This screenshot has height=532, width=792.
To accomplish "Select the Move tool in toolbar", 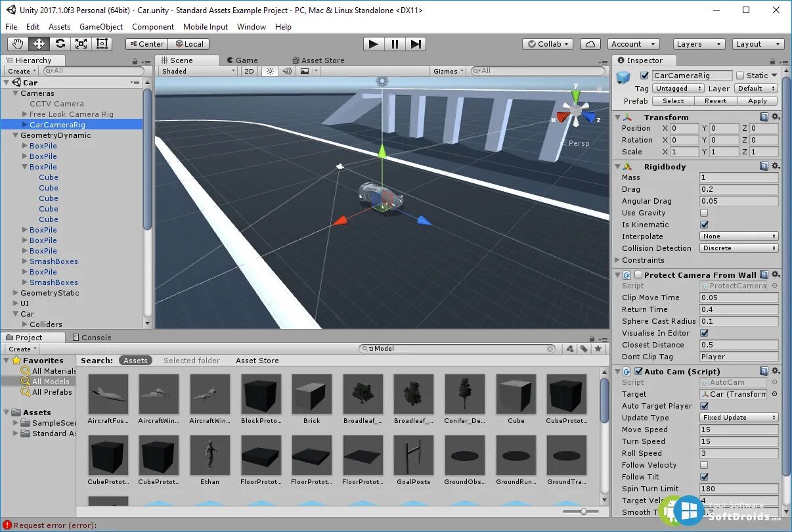I will (39, 44).
